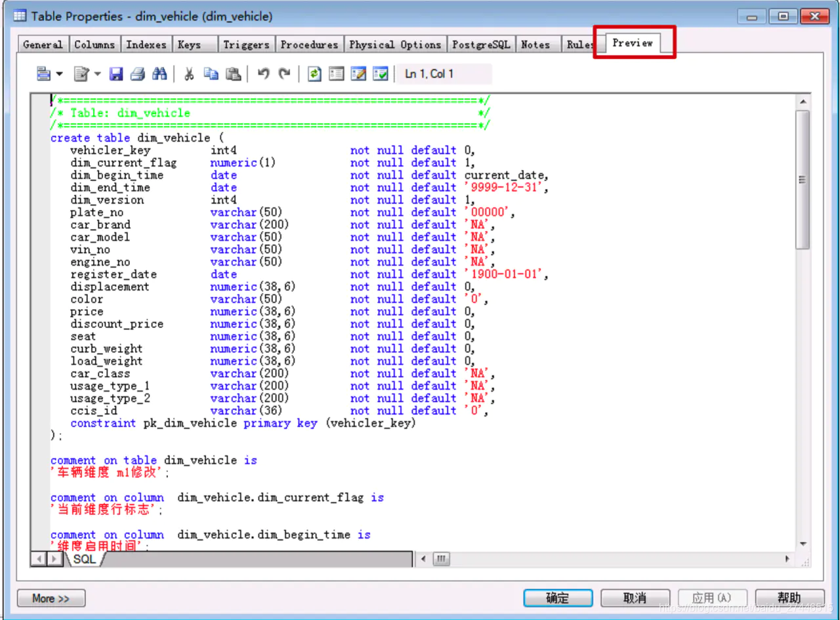
Task: Open the Physical Options tab
Action: point(395,45)
